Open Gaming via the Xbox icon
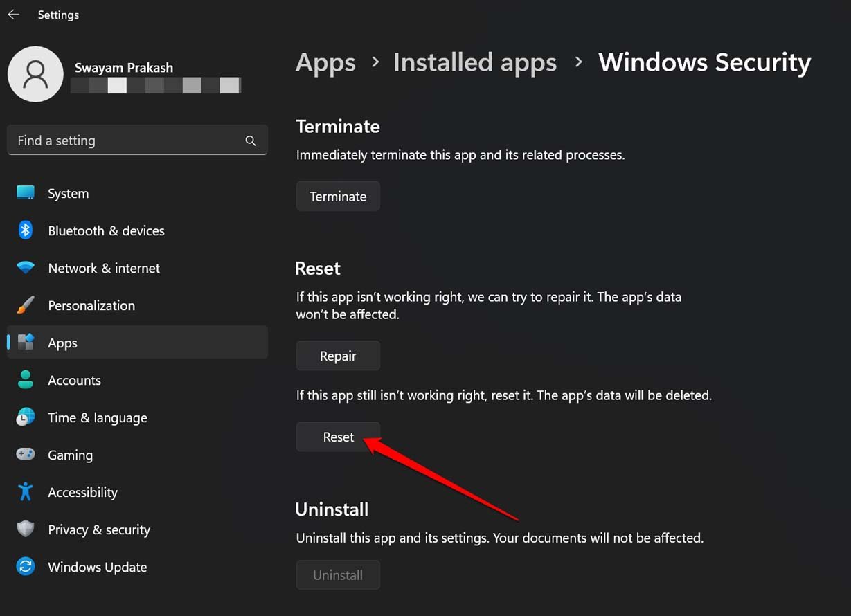 (25, 455)
